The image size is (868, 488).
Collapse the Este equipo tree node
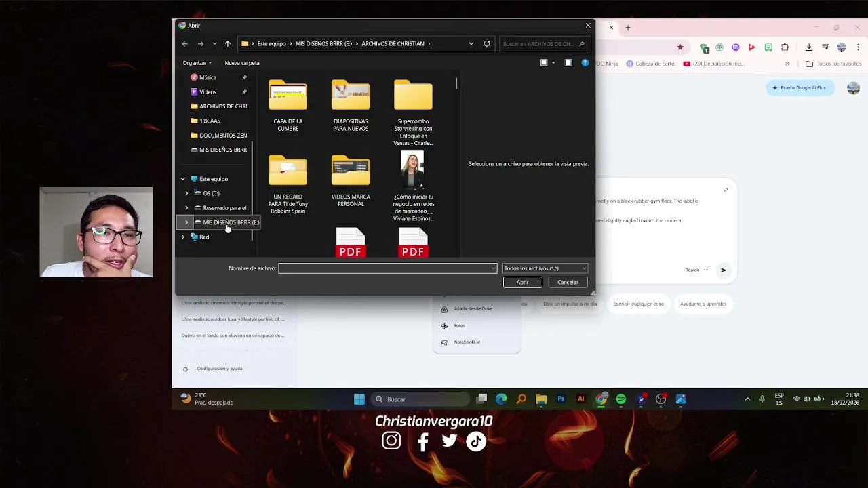[182, 179]
